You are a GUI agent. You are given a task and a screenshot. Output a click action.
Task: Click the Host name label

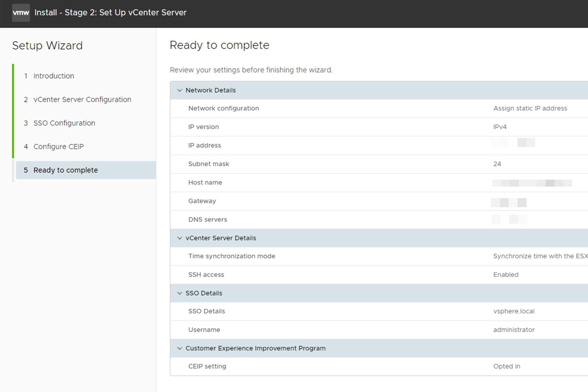pyautogui.click(x=205, y=183)
